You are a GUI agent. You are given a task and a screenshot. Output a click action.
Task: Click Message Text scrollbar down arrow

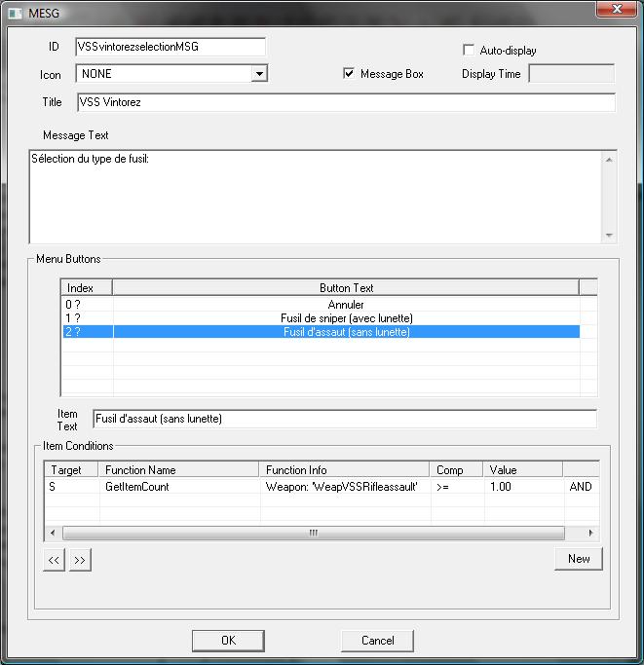609,235
